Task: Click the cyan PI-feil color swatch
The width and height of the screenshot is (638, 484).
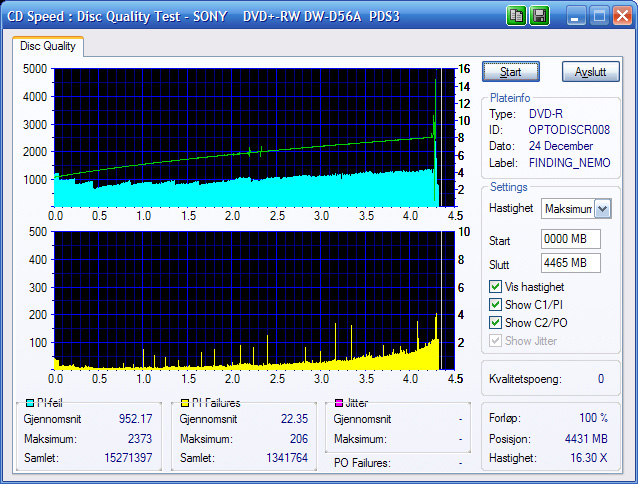Action: tap(30, 403)
